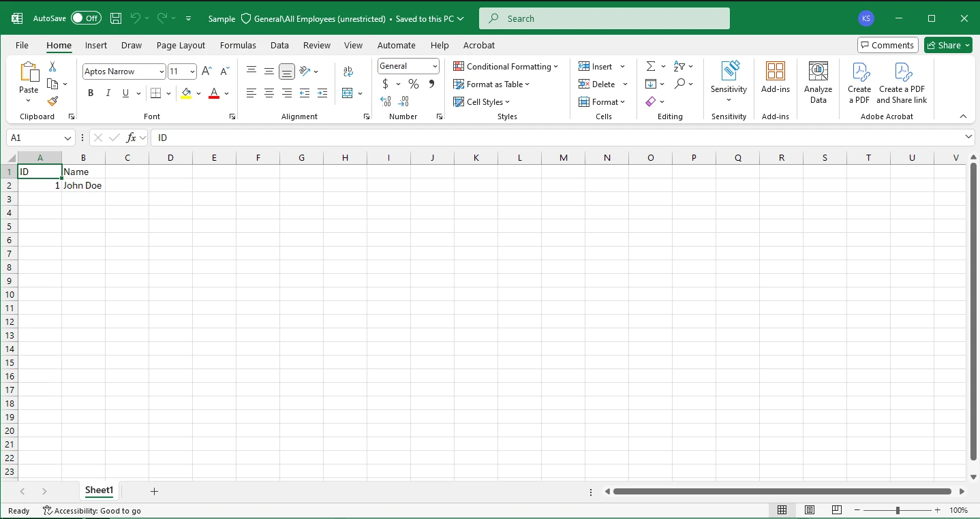The height and width of the screenshot is (519, 980).
Task: Click the Format Painter brush icon
Action: click(52, 101)
